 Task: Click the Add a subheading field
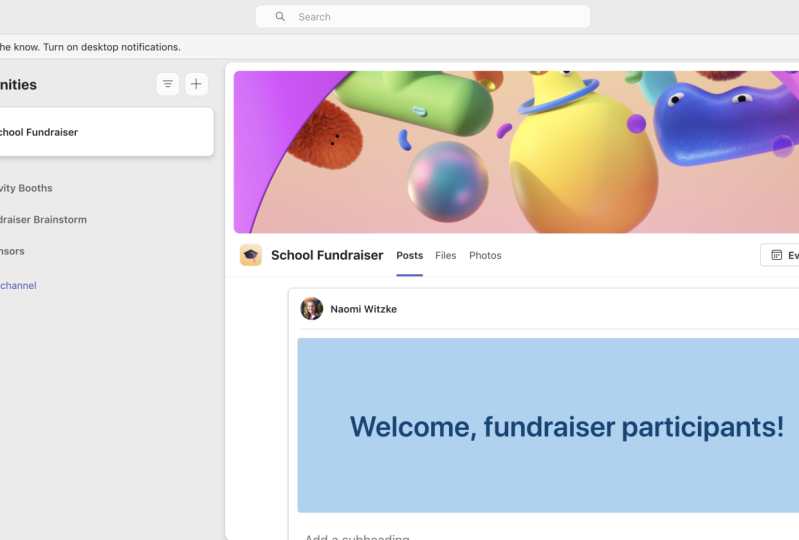pyautogui.click(x=357, y=536)
